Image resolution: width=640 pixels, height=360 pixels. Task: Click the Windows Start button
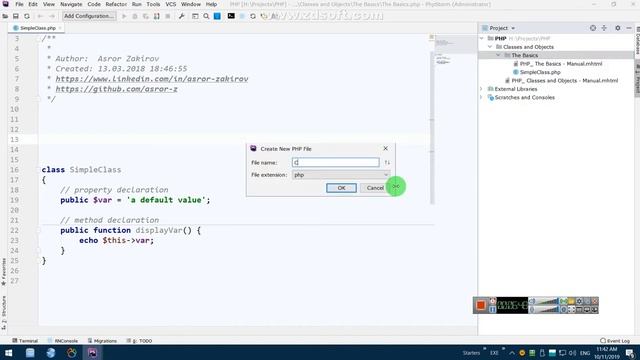(8, 353)
